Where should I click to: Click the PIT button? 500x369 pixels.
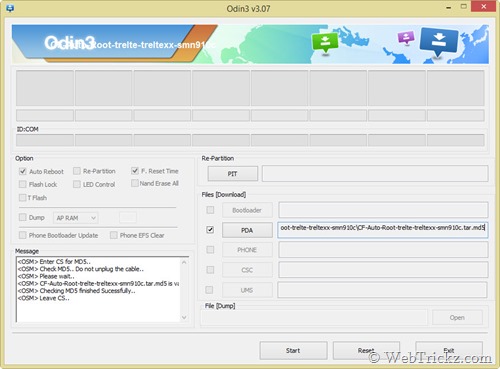pyautogui.click(x=233, y=174)
